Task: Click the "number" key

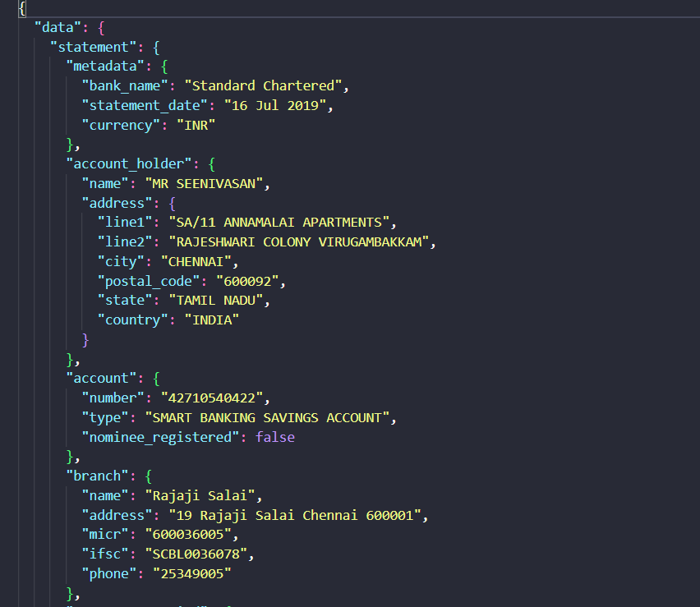Action: [x=113, y=398]
